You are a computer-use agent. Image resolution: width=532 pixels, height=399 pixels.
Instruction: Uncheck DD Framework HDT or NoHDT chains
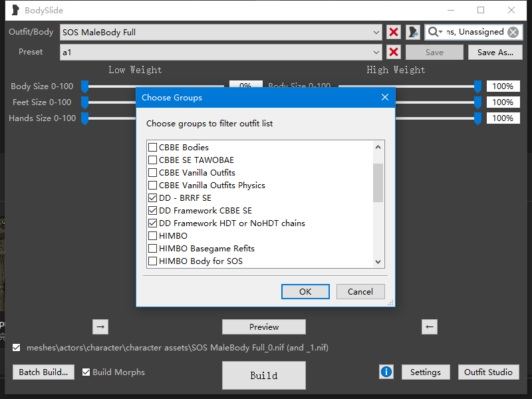(x=153, y=223)
